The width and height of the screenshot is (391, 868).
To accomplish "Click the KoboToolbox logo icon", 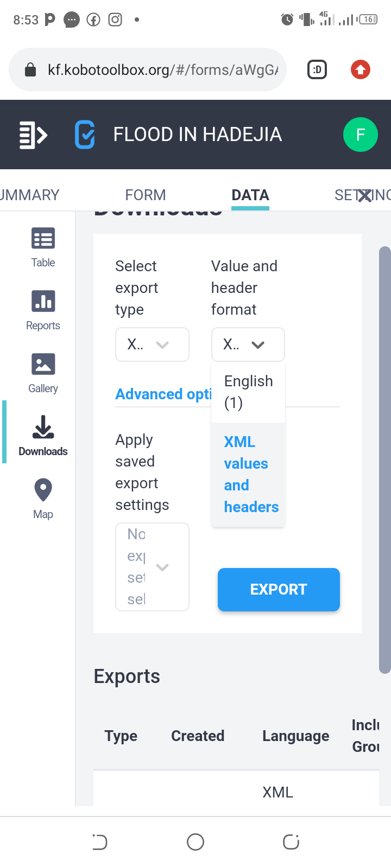I will point(85,135).
